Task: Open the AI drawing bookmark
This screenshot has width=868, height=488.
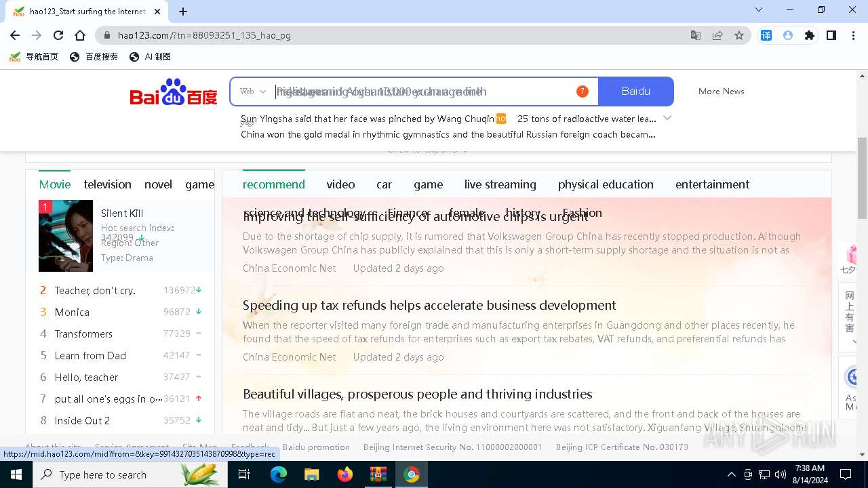Action: coord(150,57)
